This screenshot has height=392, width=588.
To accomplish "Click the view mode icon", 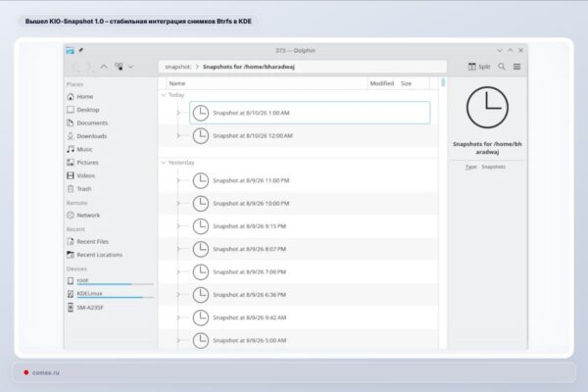I will tap(119, 67).
